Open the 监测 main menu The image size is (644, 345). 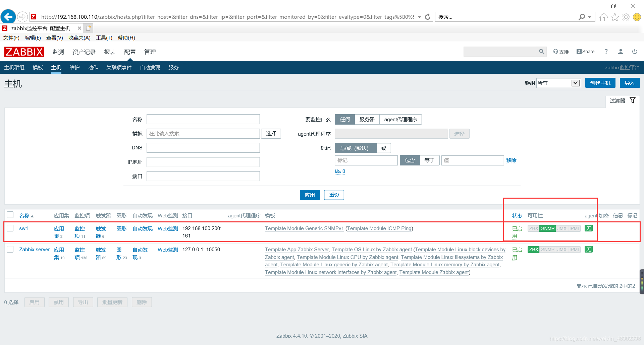coord(58,52)
